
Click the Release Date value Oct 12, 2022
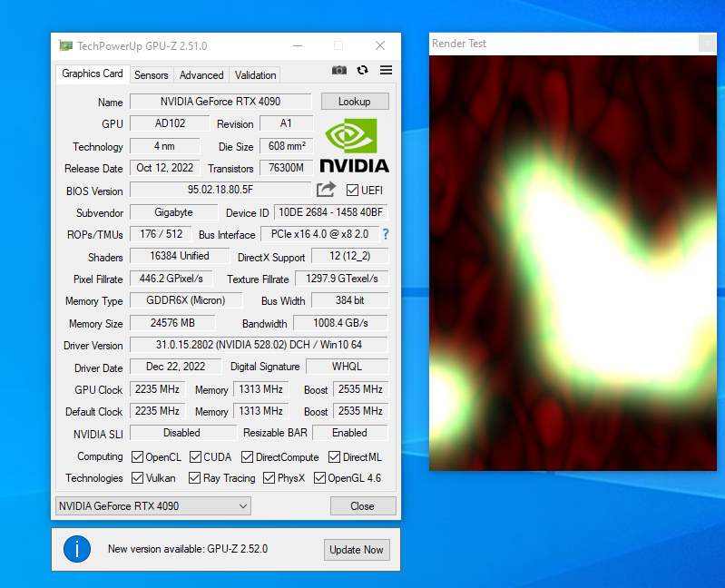point(164,168)
